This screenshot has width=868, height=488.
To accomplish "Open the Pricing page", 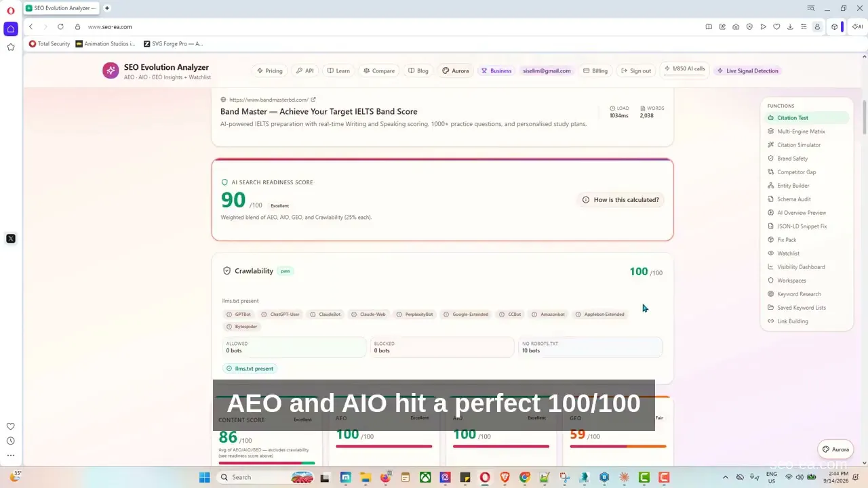I will click(269, 70).
